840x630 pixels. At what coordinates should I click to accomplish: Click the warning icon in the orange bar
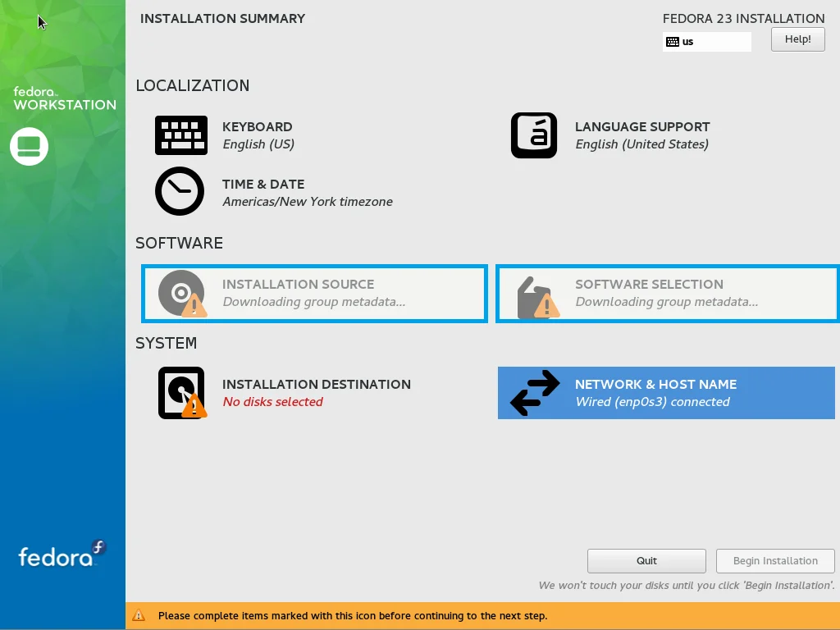139,615
